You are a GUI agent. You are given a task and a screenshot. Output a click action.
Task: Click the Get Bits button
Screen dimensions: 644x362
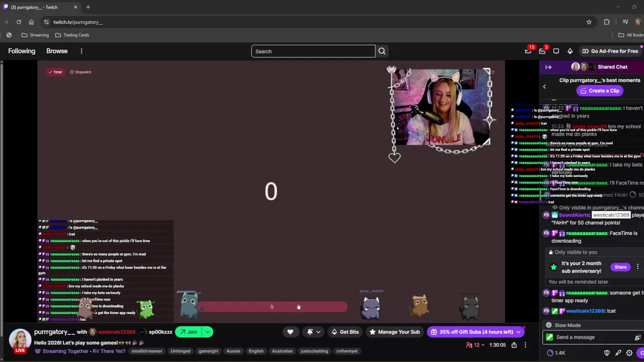pos(345,332)
